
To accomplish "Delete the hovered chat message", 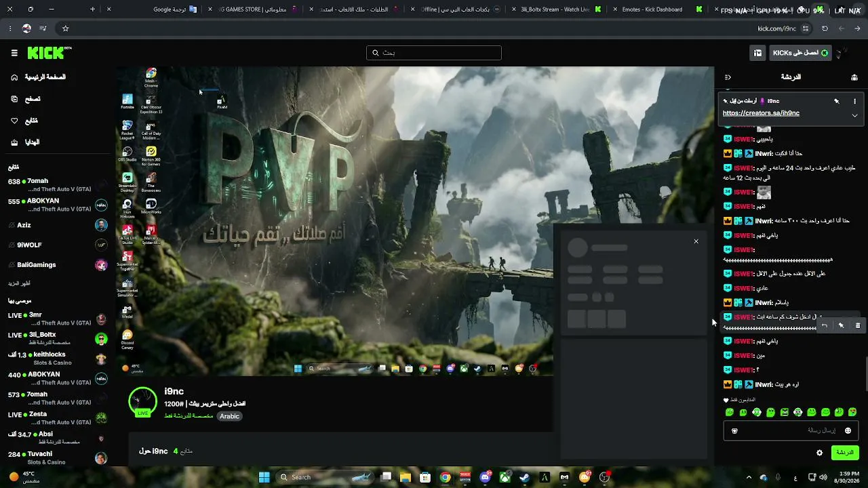I will pos(858,325).
